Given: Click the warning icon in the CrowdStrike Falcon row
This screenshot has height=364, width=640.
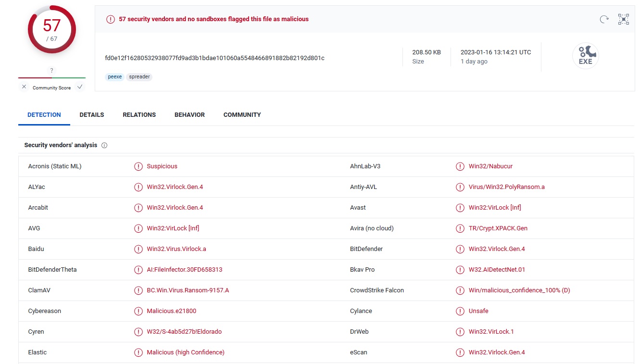Looking at the screenshot, I should (460, 290).
